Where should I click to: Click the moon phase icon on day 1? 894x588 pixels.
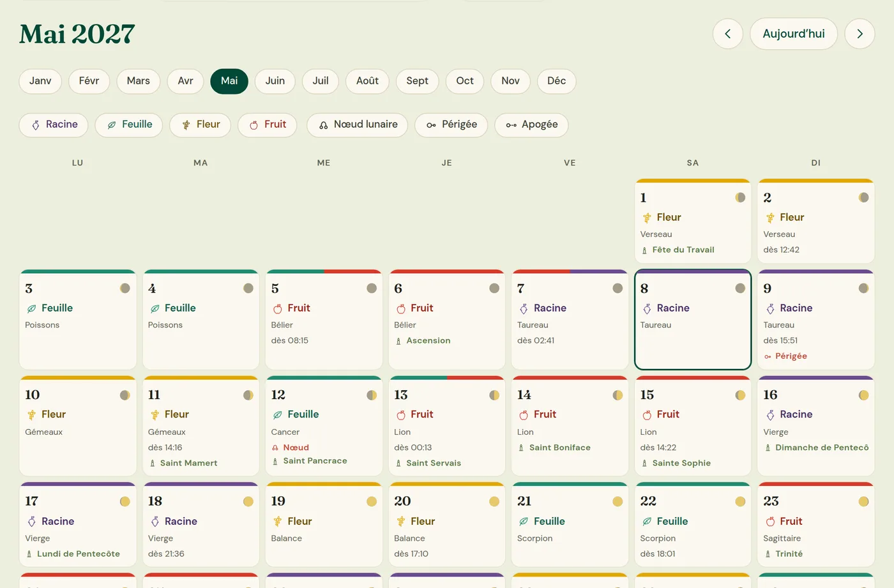point(740,197)
